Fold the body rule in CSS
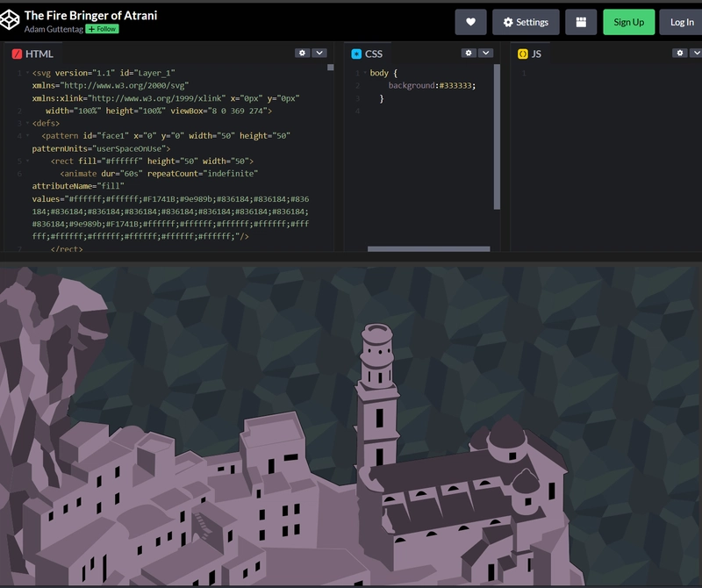The width and height of the screenshot is (702, 588). [x=365, y=73]
